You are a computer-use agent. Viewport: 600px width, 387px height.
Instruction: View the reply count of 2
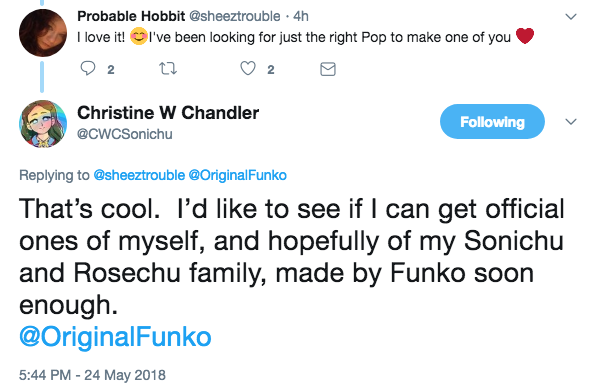tap(111, 70)
